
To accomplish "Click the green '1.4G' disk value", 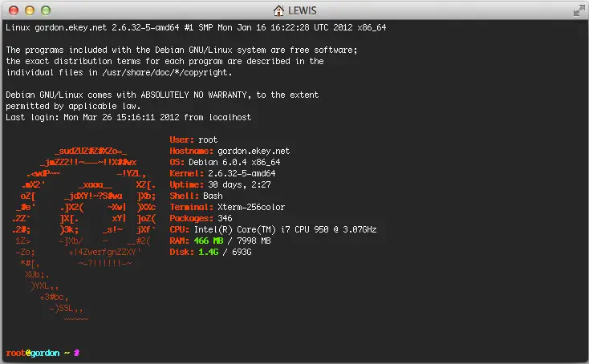I will coord(208,252).
